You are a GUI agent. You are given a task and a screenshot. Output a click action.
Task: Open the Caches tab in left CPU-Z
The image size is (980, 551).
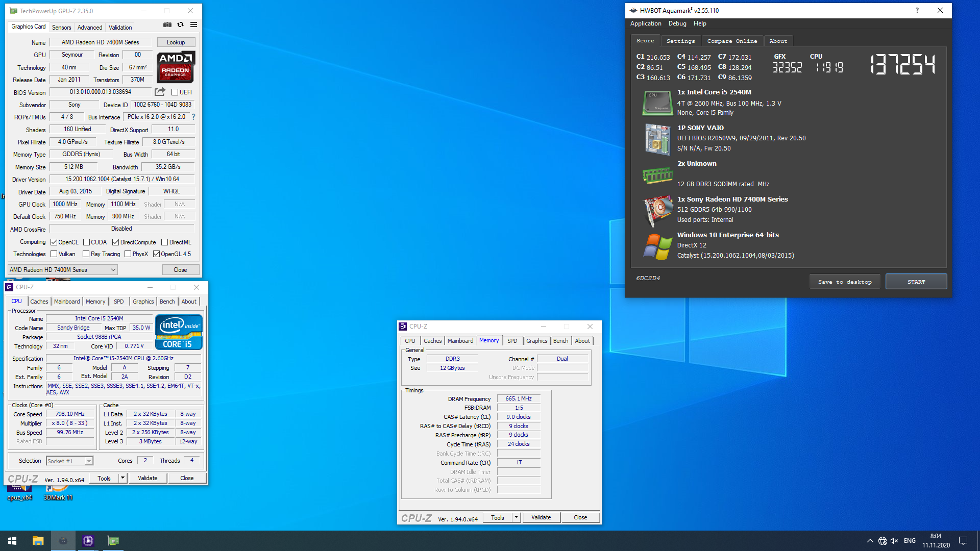click(39, 302)
